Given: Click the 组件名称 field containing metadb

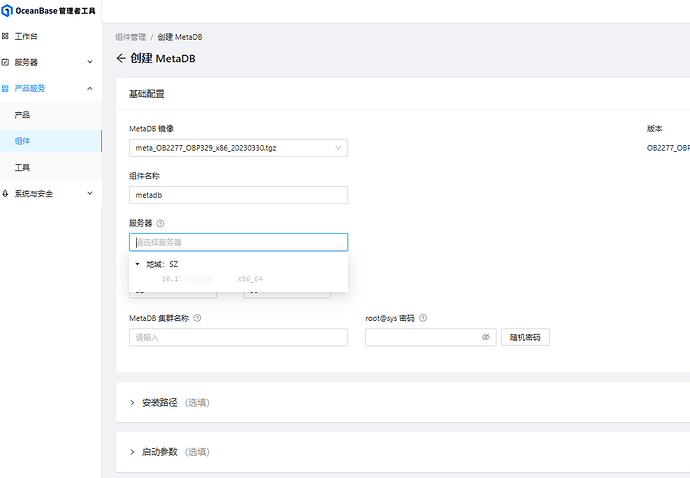Looking at the screenshot, I should pyautogui.click(x=238, y=195).
